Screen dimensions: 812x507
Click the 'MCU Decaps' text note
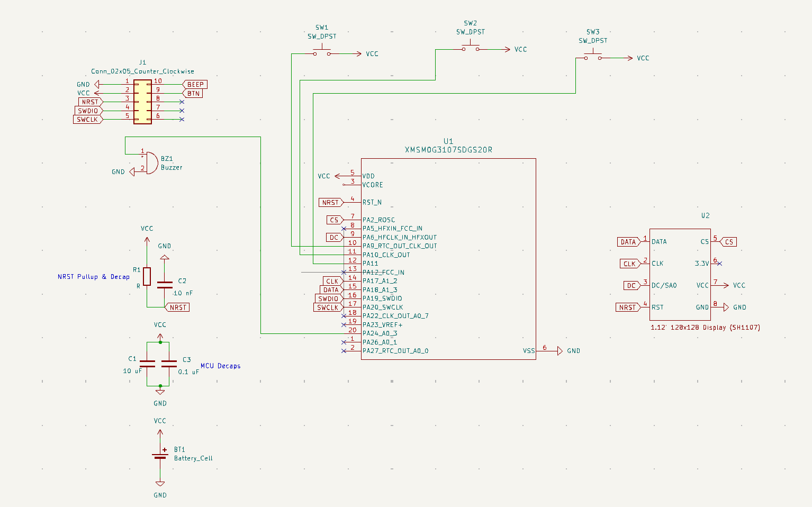click(x=220, y=366)
